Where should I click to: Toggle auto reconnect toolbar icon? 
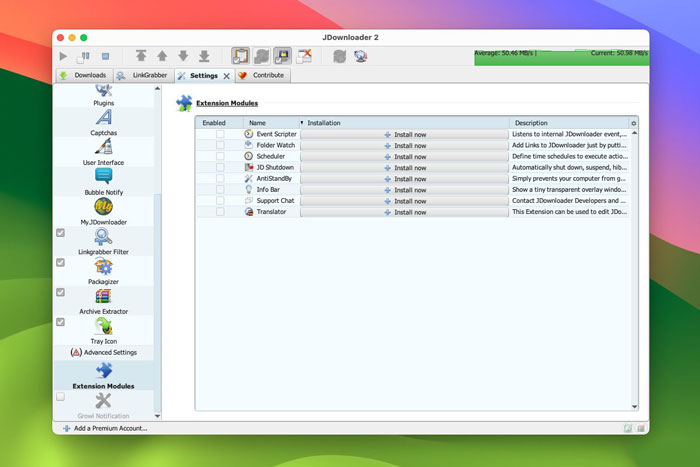pos(262,56)
